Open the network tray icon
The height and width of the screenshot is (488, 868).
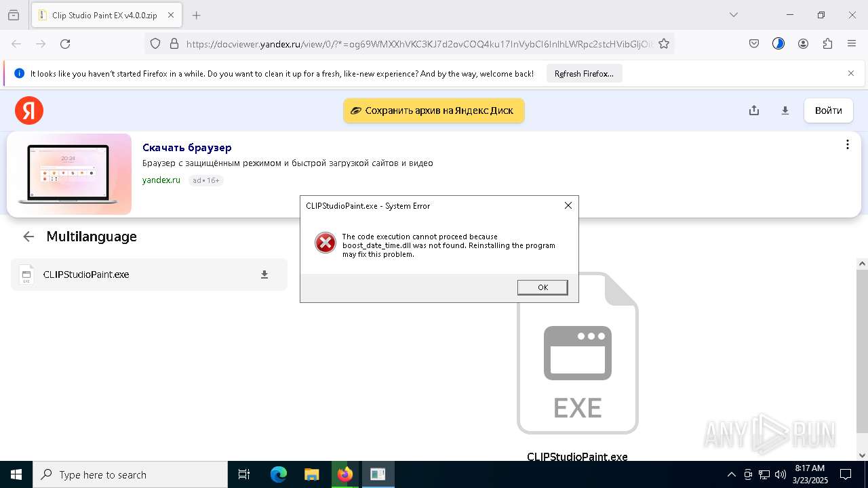pyautogui.click(x=764, y=474)
